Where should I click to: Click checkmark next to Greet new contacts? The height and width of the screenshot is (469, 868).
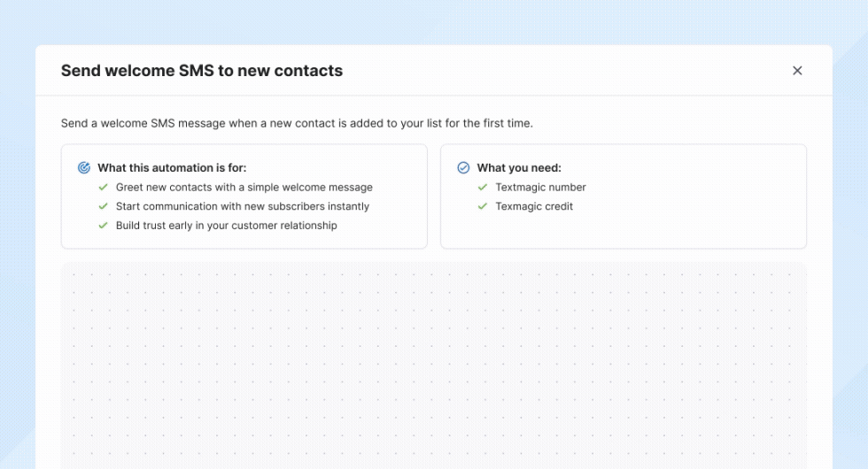(104, 188)
